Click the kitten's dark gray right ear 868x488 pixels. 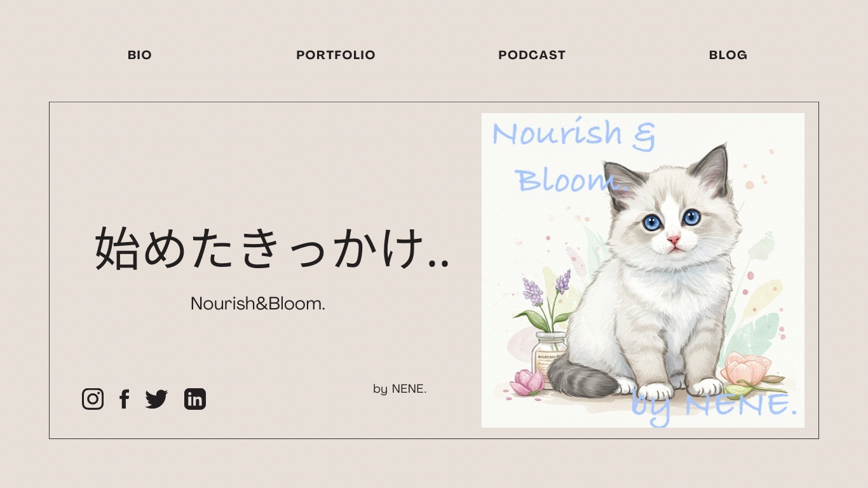712,170
